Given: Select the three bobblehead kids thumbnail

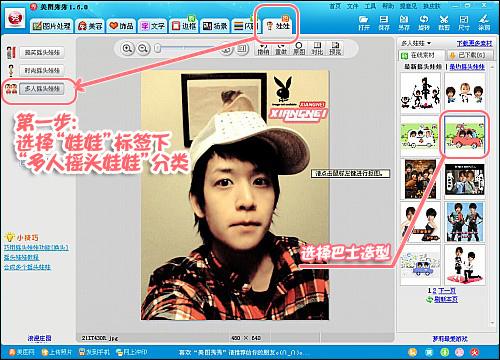Looking at the screenshot, I should click(464, 92).
